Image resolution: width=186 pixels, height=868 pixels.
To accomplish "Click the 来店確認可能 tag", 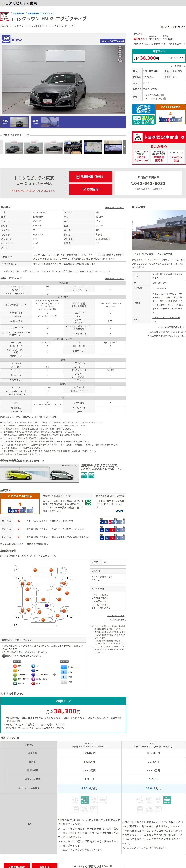I will coord(33,14).
